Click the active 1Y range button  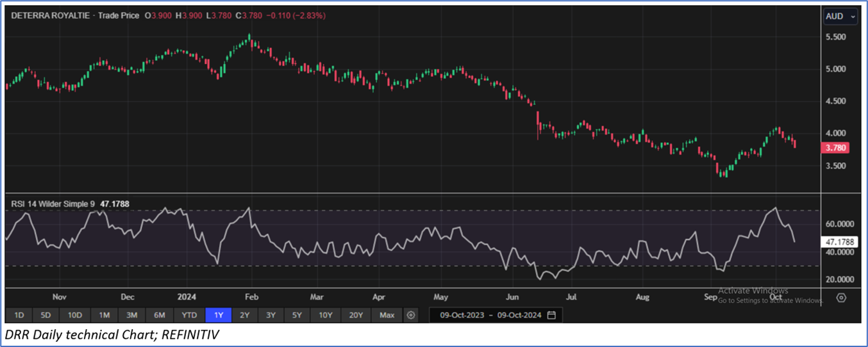coord(219,315)
